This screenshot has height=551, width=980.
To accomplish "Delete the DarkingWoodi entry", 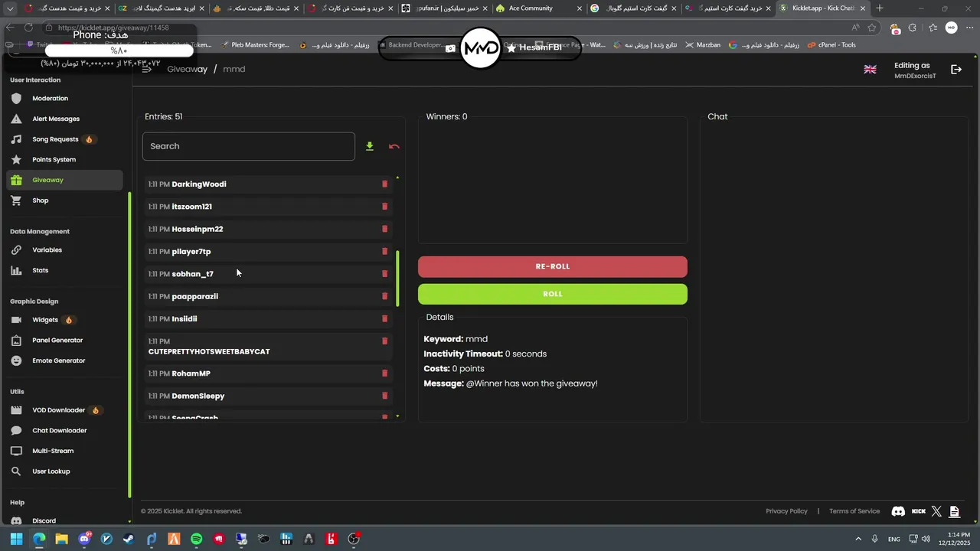I will pos(384,184).
